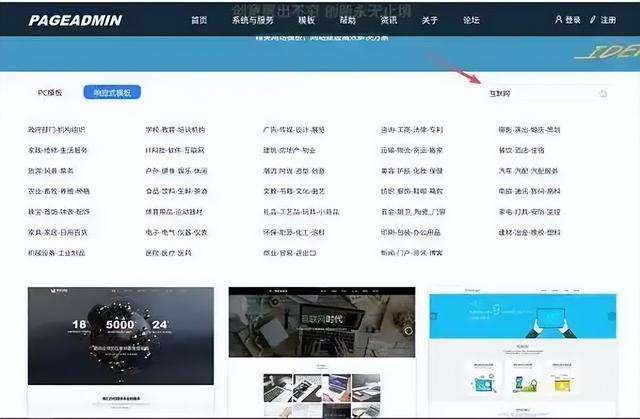Open category 建材-冶金-橡胶-塑料
The width and height of the screenshot is (640, 419).
[529, 233]
